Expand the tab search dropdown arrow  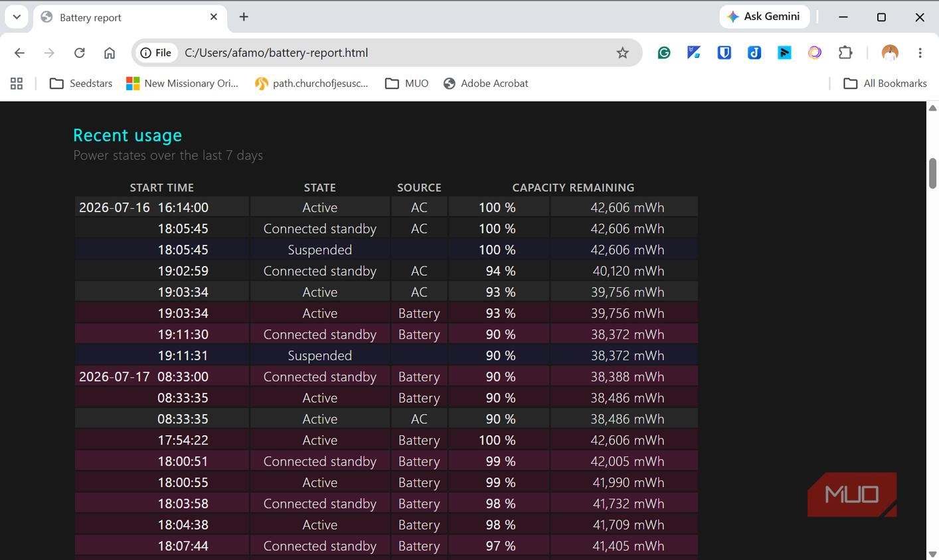[17, 17]
